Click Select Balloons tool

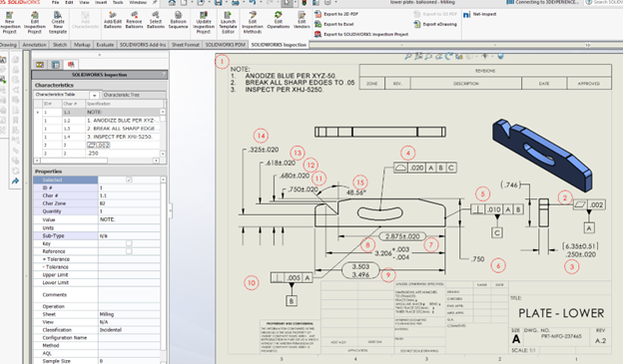tap(156, 20)
